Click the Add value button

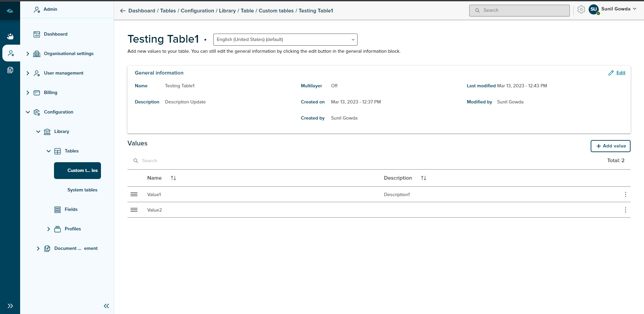pos(610,146)
